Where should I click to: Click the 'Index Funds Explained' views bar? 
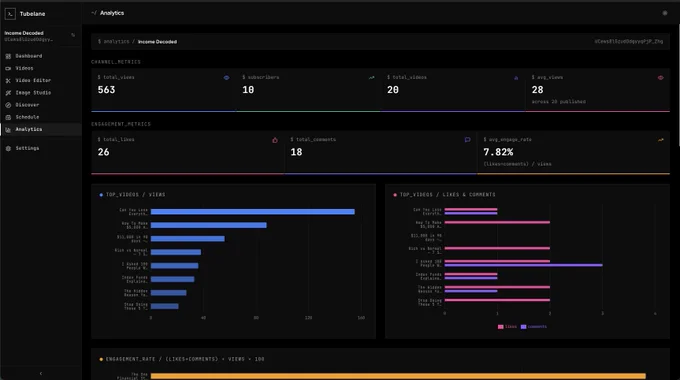(x=172, y=279)
